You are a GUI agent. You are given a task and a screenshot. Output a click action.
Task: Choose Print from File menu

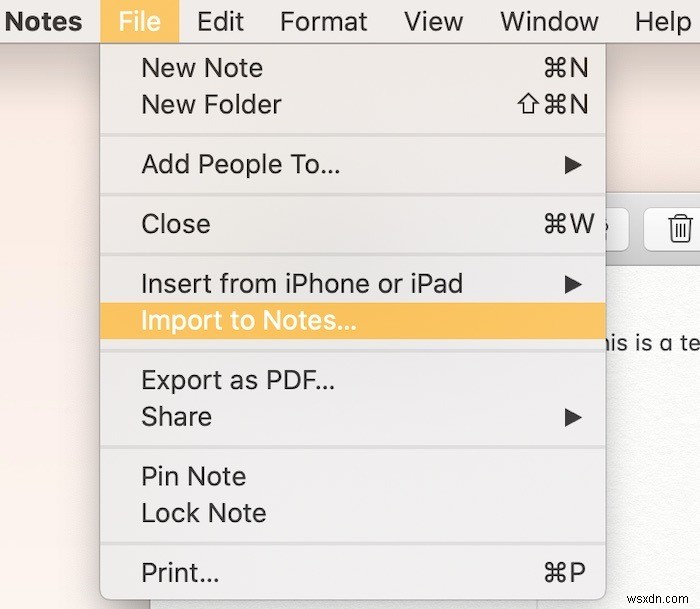353,572
